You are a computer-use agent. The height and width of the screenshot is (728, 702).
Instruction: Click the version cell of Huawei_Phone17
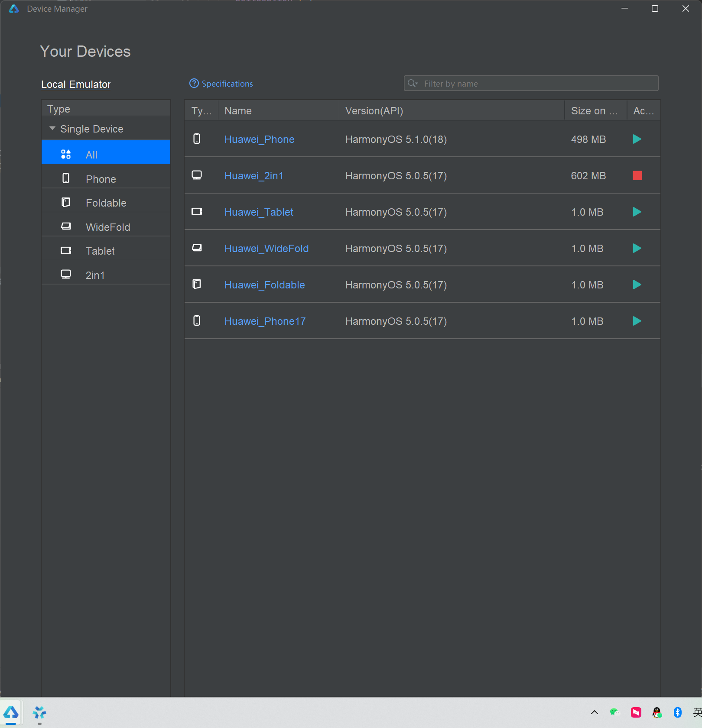point(396,321)
